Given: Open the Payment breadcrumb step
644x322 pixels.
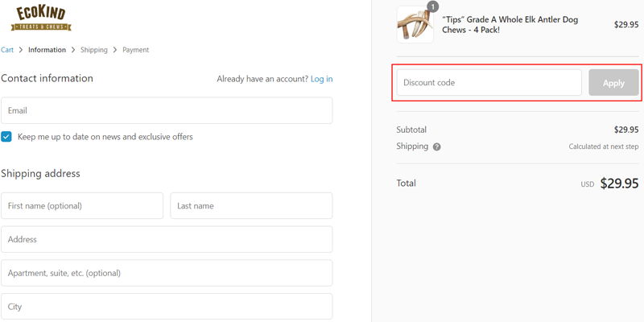Looking at the screenshot, I should [x=135, y=50].
